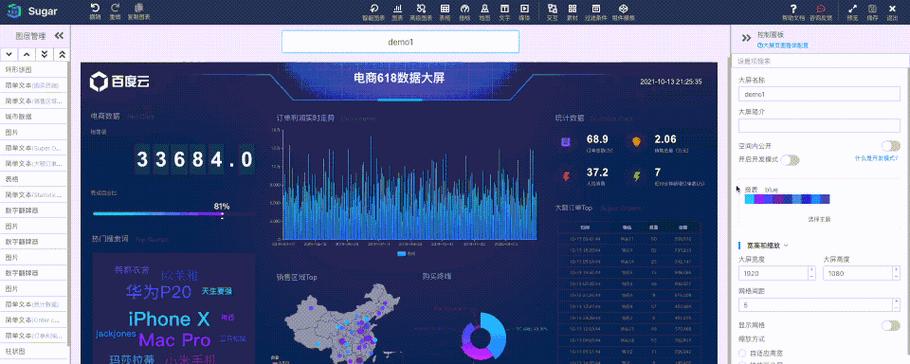The image size is (910, 364).
Task: Click the settings search field in control panel
Action: pyautogui.click(x=819, y=60)
